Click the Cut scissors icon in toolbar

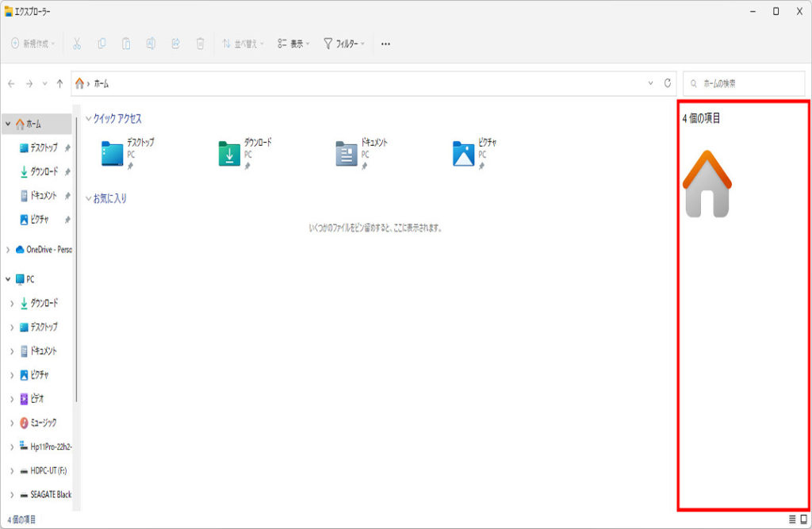[77, 44]
